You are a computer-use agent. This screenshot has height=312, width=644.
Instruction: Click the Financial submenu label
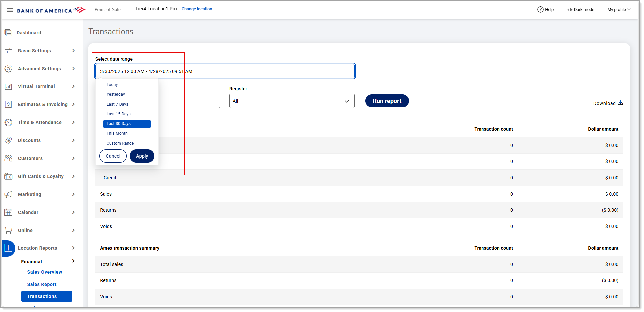point(32,262)
